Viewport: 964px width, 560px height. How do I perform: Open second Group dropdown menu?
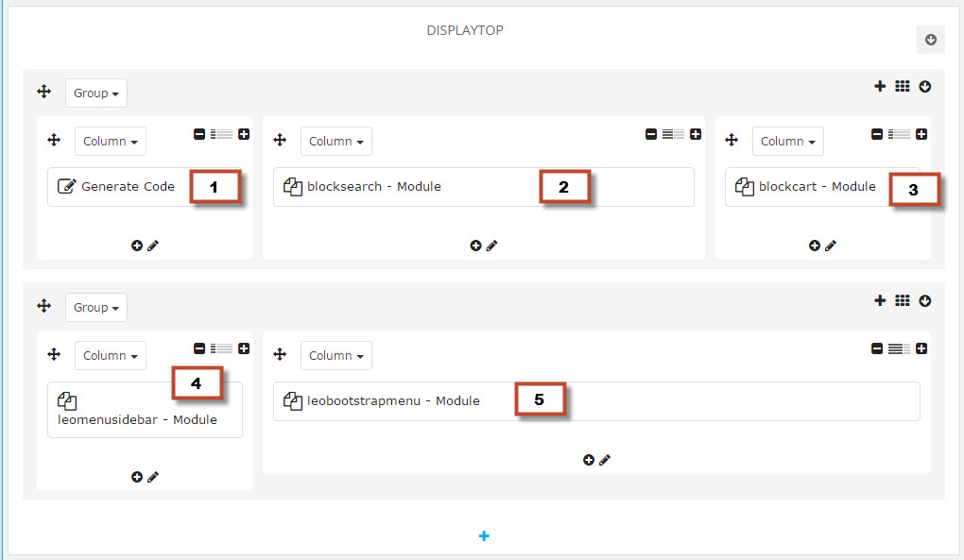tap(96, 307)
